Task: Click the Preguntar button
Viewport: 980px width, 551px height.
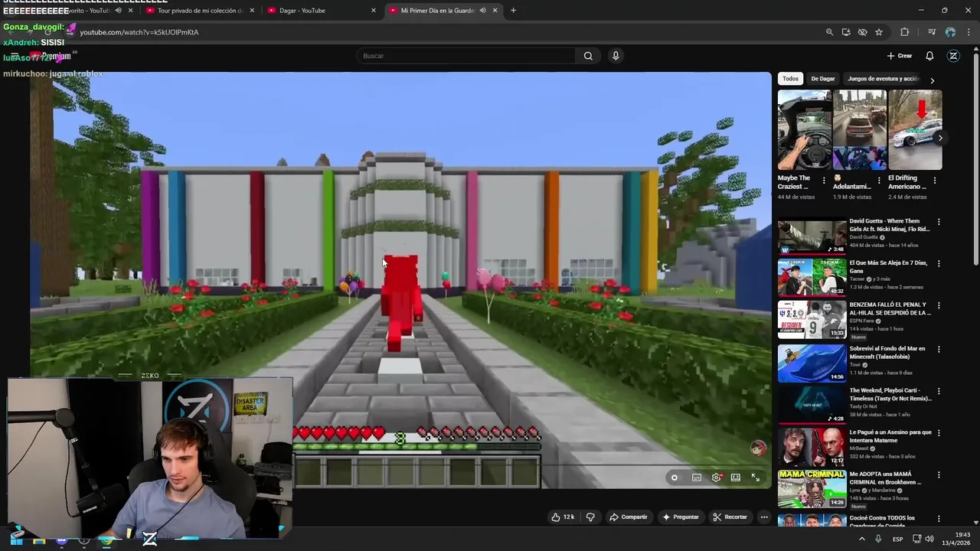Action: click(681, 517)
